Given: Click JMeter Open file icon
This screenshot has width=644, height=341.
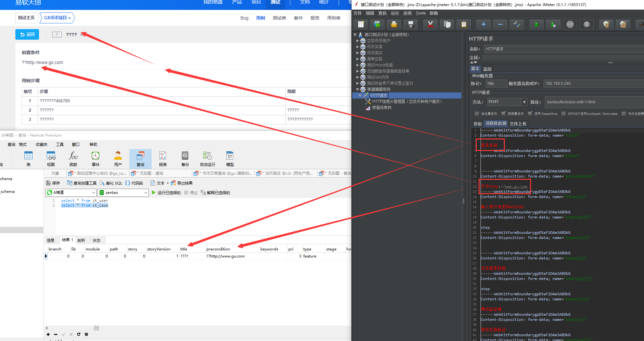Looking at the screenshot, I should pyautogui.click(x=394, y=24).
